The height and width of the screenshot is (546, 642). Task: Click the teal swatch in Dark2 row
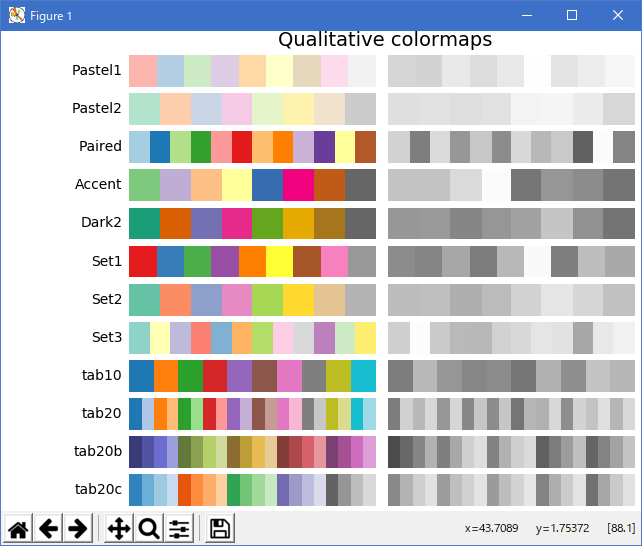145,223
